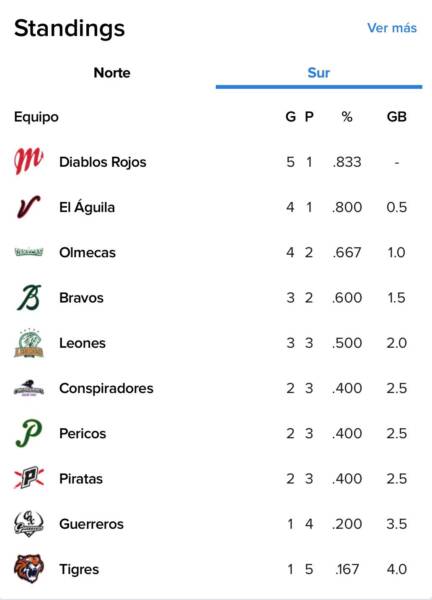
Task: Open the Ver más link
Action: click(x=392, y=28)
